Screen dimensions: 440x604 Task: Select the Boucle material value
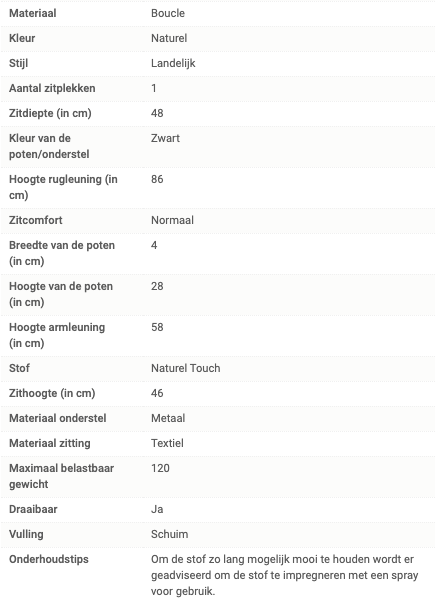[x=168, y=13]
